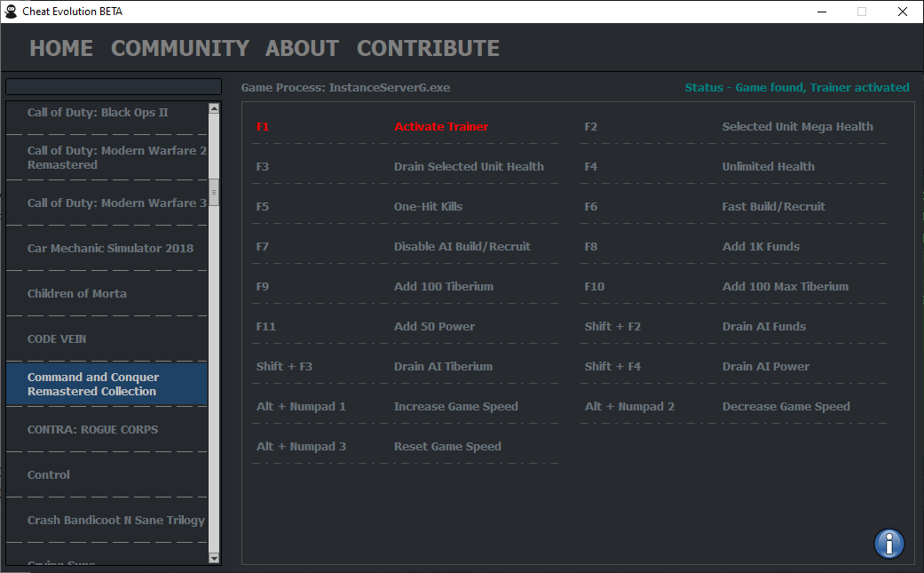
Task: Click the Add 50 Power cheat
Action: pyautogui.click(x=434, y=327)
